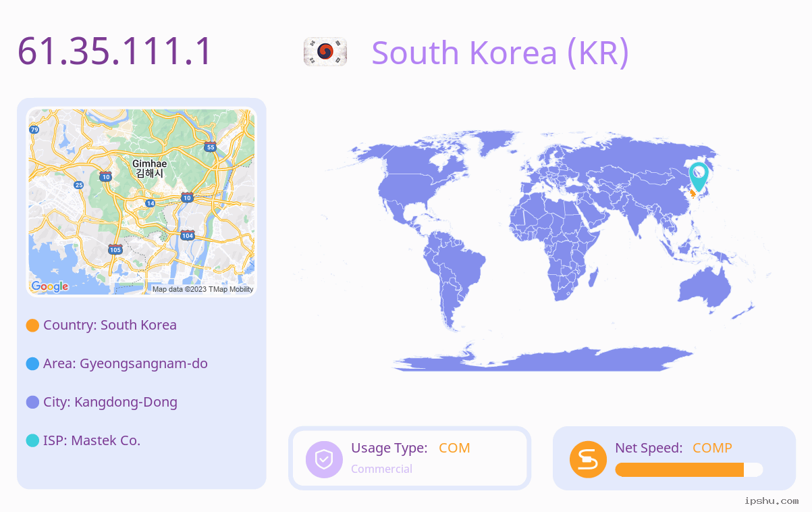Click the South Korea (KR) heading

[x=500, y=53]
